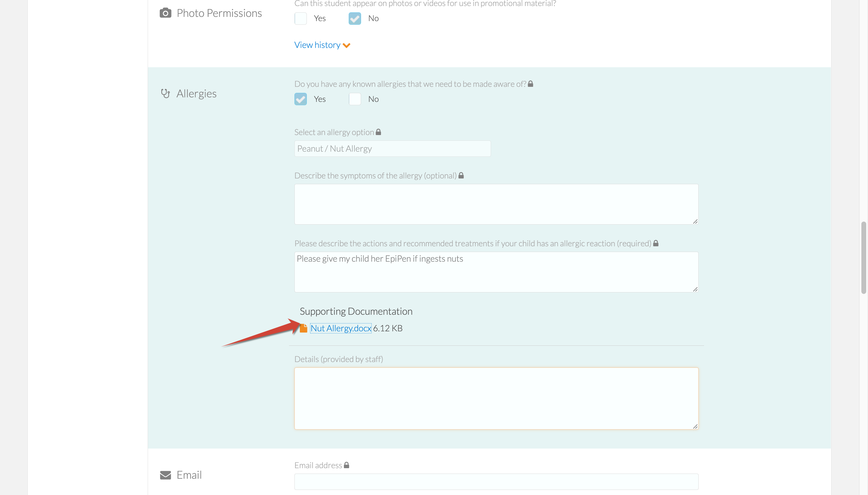Screen dimensions: 868x495
Task: Click the envelope icon beside Email
Action: coord(165,475)
